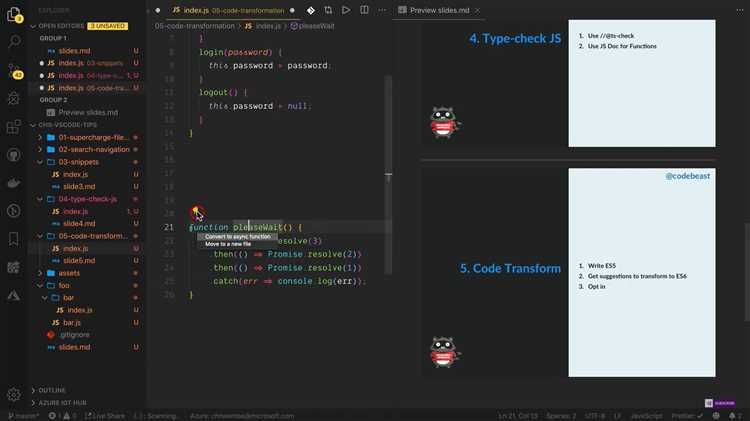This screenshot has height=421, width=750.
Task: Click the lightbulb code action icon
Action: pos(197,213)
